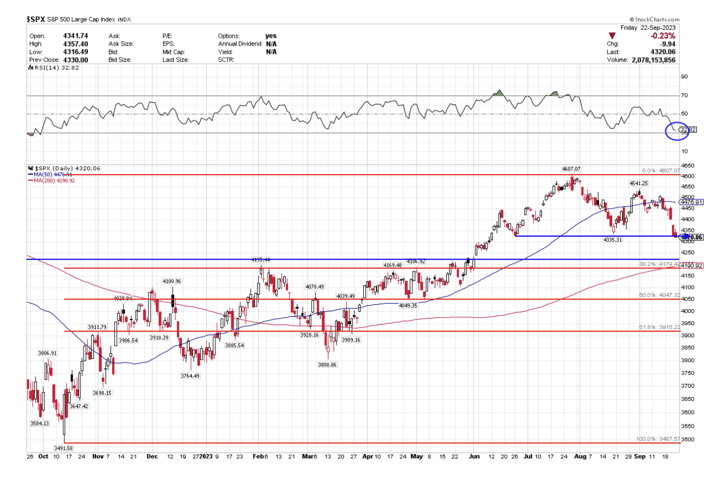Click the 4100.96 December high label
Screen dimensions: 720x481
click(x=171, y=281)
